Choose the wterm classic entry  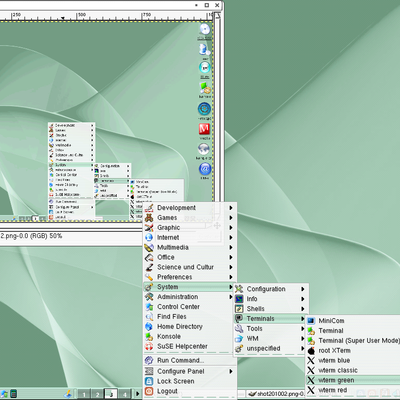click(x=353, y=370)
